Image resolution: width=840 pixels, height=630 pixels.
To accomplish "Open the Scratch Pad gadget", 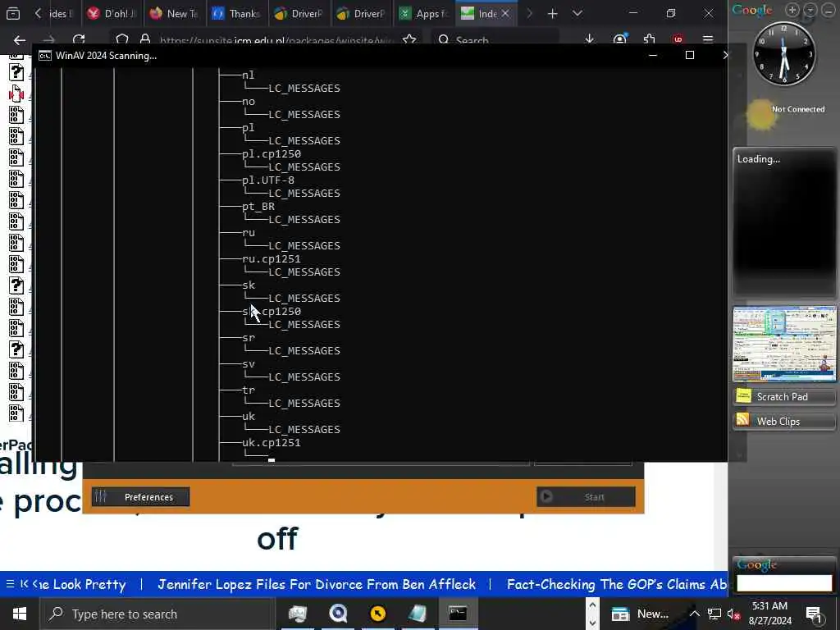I will tap(784, 396).
